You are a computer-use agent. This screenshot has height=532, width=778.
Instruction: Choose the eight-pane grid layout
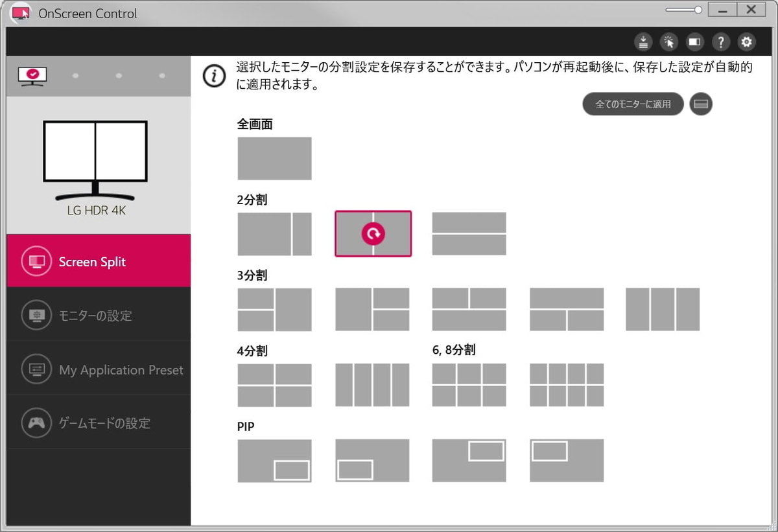click(x=567, y=385)
